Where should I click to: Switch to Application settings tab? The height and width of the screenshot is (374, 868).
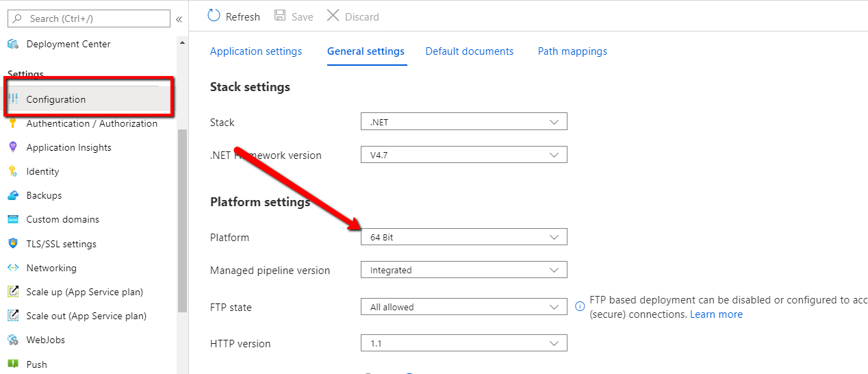click(x=256, y=51)
